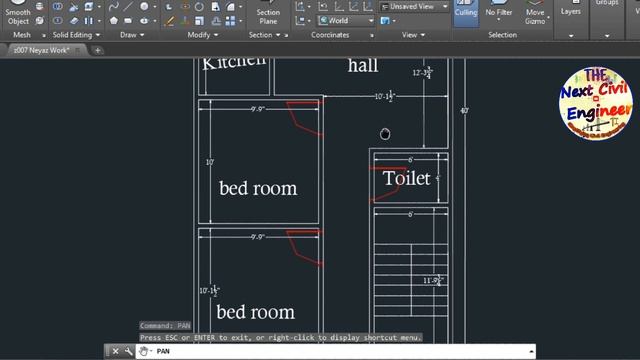Click the lower mesh icon beside Smooth Object
Viewport: 640px width, 360px height.
point(39,20)
